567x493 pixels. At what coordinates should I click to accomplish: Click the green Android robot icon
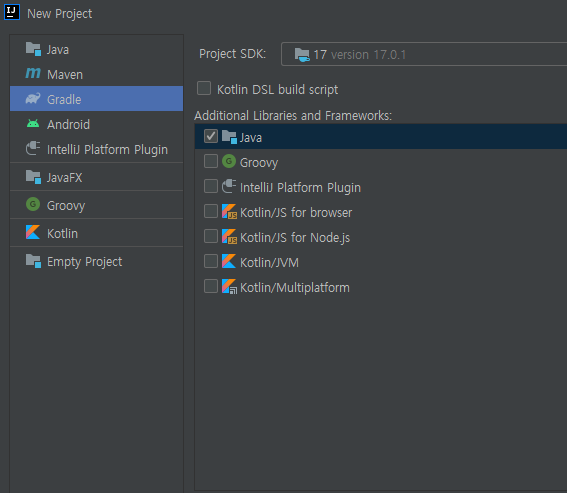(33, 124)
